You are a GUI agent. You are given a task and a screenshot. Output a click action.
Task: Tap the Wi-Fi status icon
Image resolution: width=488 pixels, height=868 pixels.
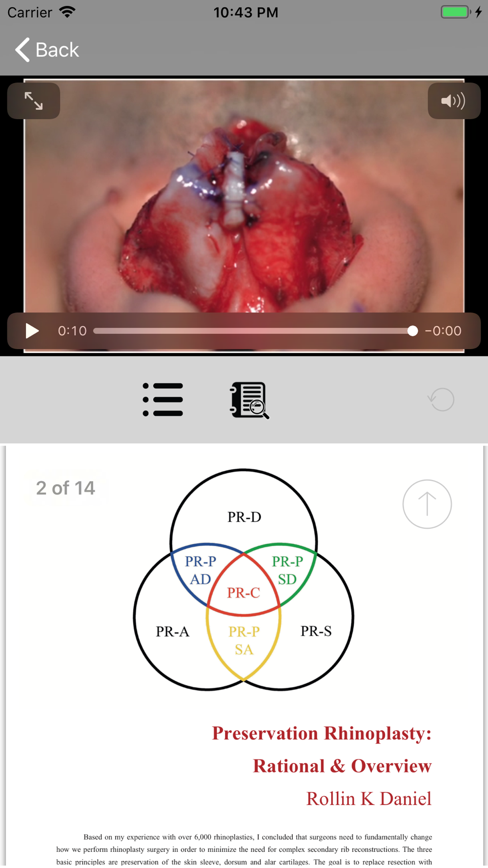67,12
